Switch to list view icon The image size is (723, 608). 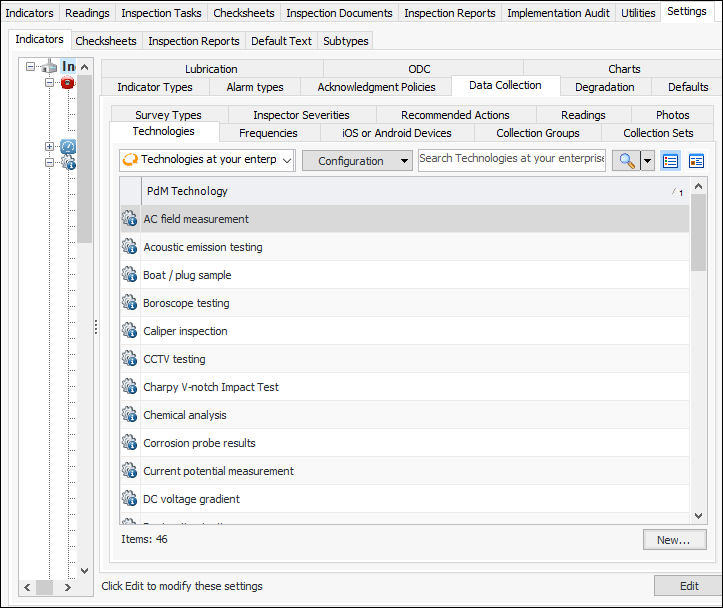click(671, 161)
